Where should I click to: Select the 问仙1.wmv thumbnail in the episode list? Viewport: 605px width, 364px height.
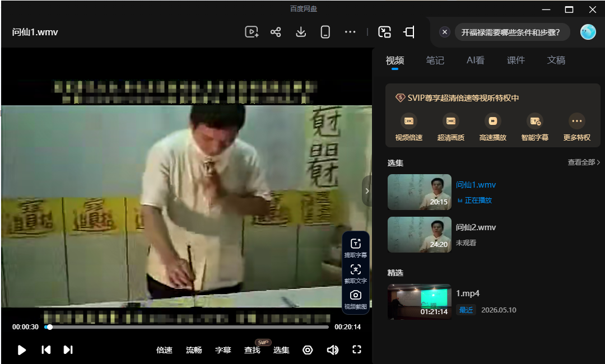coord(420,192)
